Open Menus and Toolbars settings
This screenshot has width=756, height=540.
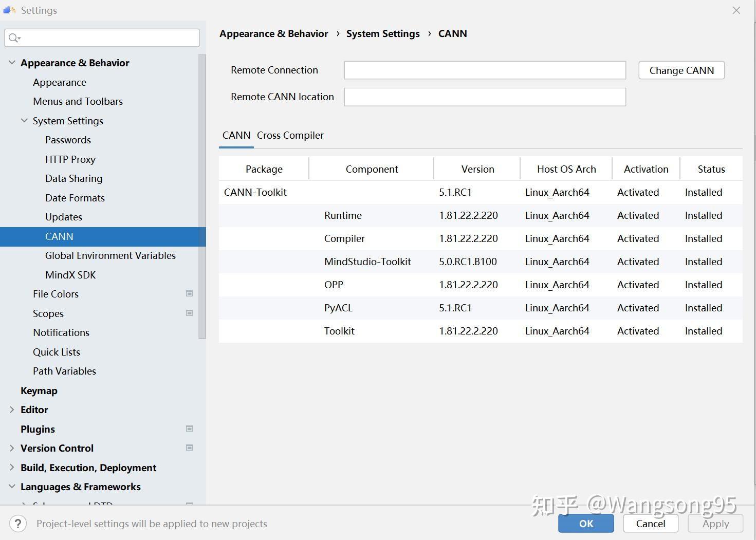click(78, 101)
